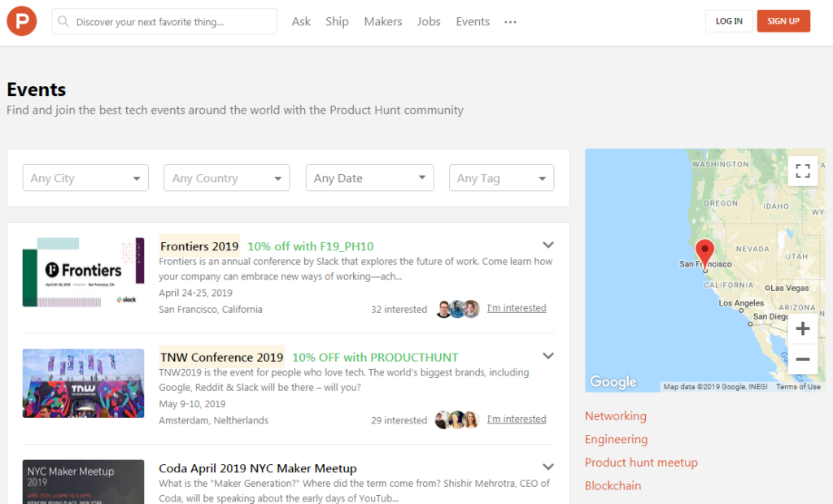Click the 10% off with F19_PH10 promo text
Screen dimensions: 833x504
pyautogui.click(x=310, y=246)
